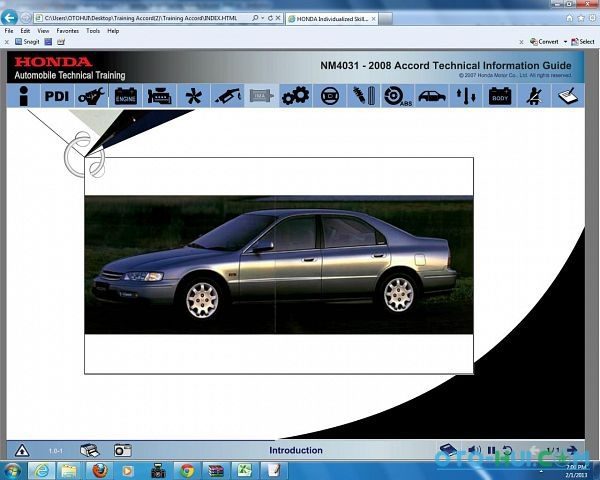
Task: Expand the Convert dropdown arrow
Action: pyautogui.click(x=565, y=42)
